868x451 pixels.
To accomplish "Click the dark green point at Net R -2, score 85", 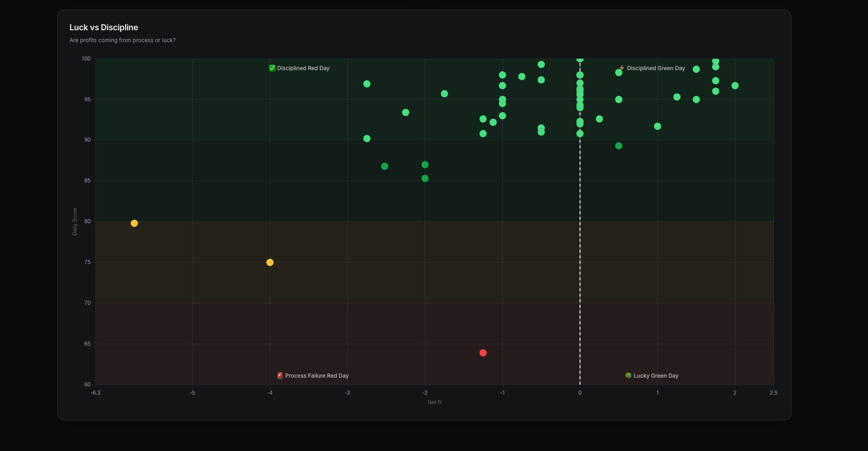I will [x=425, y=179].
